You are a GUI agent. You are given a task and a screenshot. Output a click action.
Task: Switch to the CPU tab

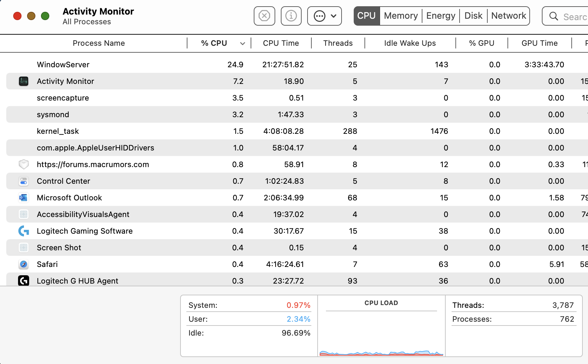coord(367,16)
